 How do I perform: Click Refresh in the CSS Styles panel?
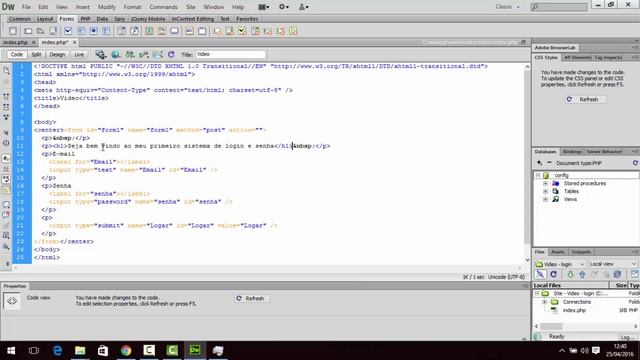click(585, 99)
